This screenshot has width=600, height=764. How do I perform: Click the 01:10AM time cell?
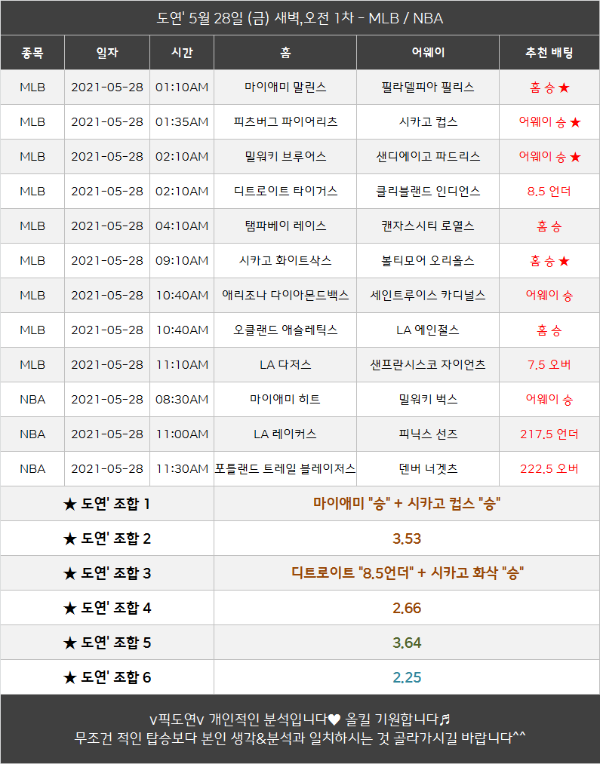click(182, 87)
